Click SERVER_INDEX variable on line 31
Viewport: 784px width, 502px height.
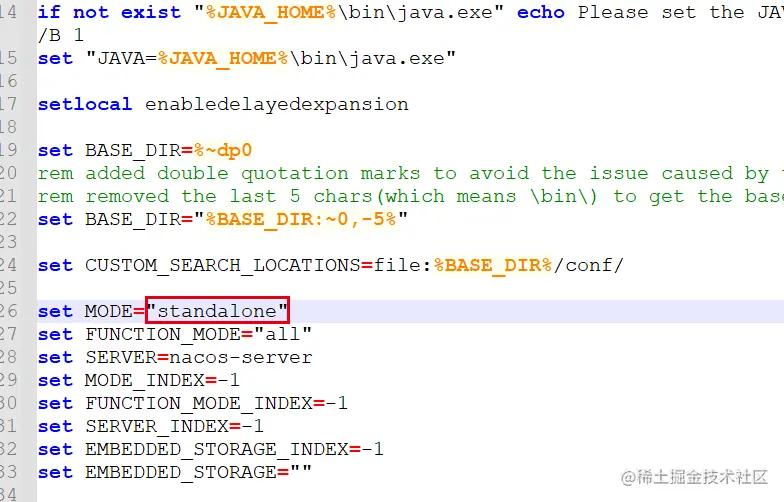(x=157, y=426)
